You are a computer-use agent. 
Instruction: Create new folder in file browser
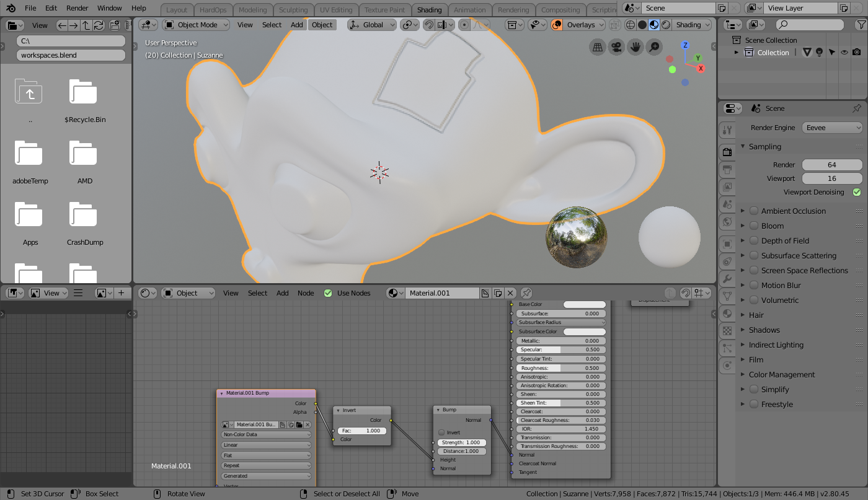coord(115,25)
